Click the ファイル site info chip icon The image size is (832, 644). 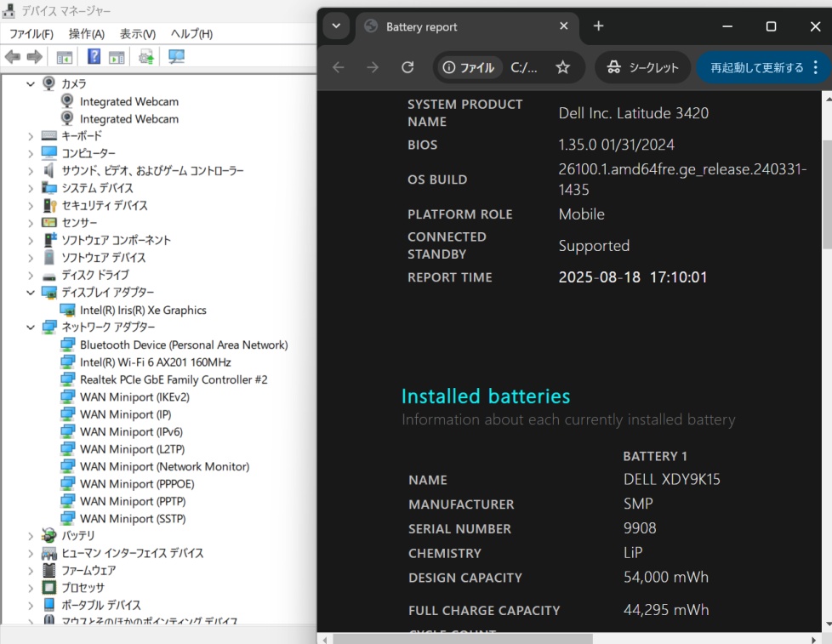pyautogui.click(x=449, y=67)
